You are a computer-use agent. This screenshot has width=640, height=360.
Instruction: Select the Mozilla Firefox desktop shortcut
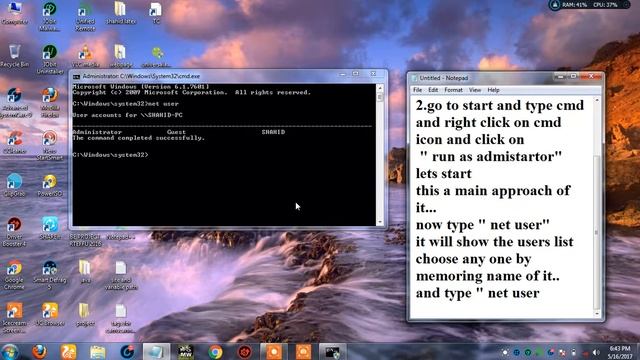(50, 102)
